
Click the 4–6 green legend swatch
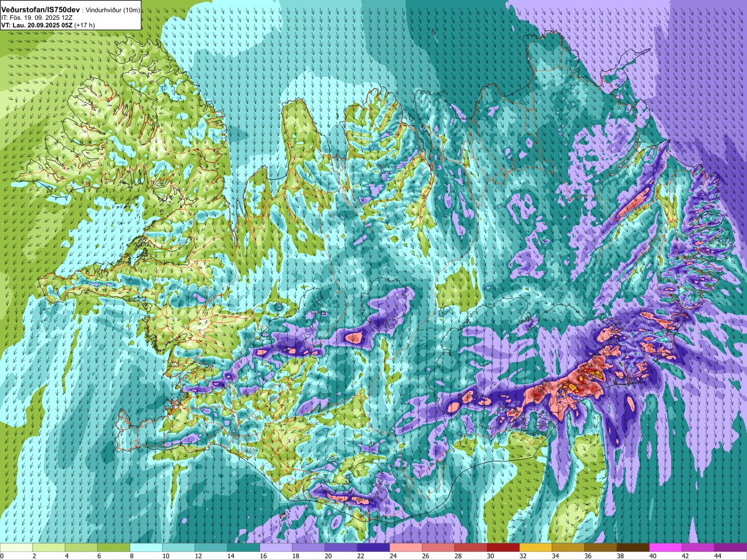coord(81,548)
